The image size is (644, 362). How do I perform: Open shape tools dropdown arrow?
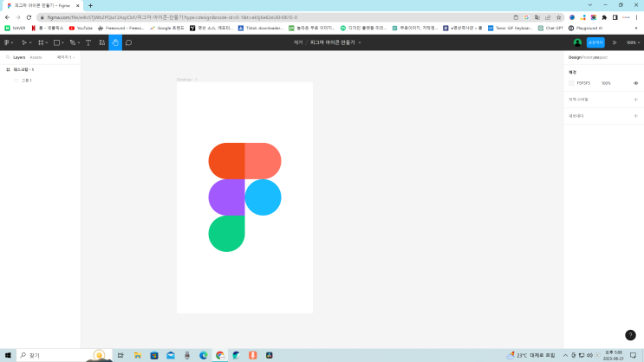[62, 43]
